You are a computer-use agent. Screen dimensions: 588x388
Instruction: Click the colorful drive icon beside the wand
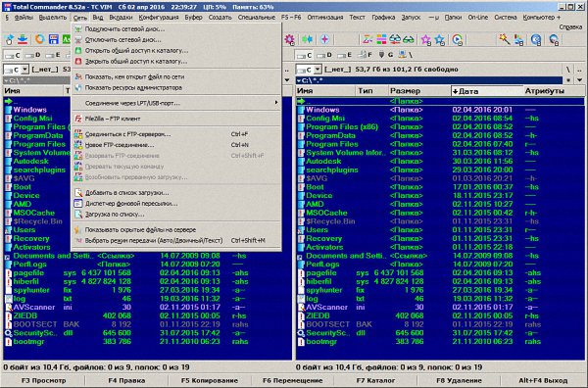(x=518, y=39)
